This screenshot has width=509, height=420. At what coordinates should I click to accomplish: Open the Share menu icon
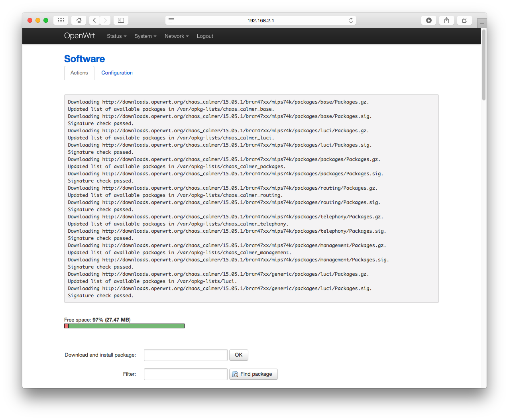(x=447, y=20)
